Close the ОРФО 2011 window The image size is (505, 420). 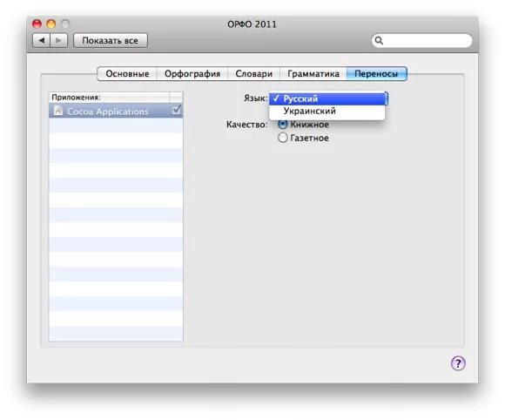[37, 24]
